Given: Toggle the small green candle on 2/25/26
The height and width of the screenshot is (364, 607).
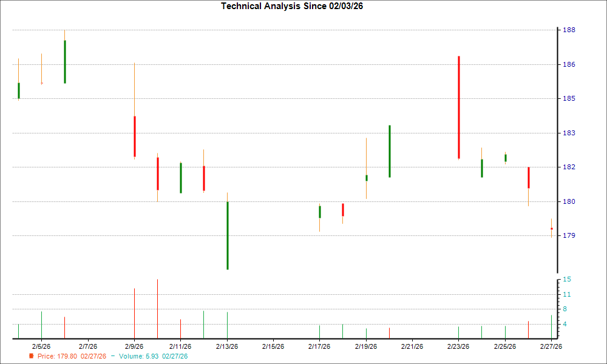Looking at the screenshot, I should point(505,158).
